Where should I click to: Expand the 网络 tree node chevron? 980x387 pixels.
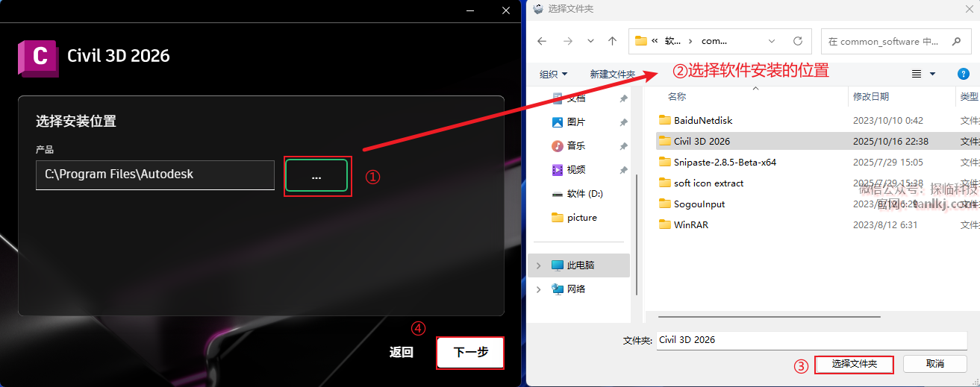pyautogui.click(x=538, y=289)
